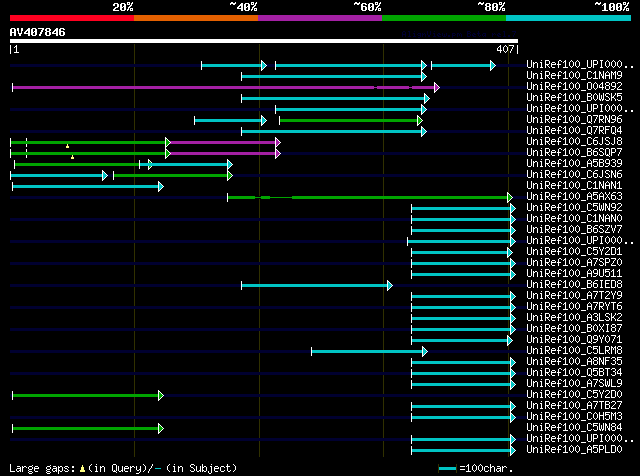Image resolution: width=640 pixels, height=476 pixels.
Task: Select subject label UniRef100_A7TB27
Action: point(574,406)
